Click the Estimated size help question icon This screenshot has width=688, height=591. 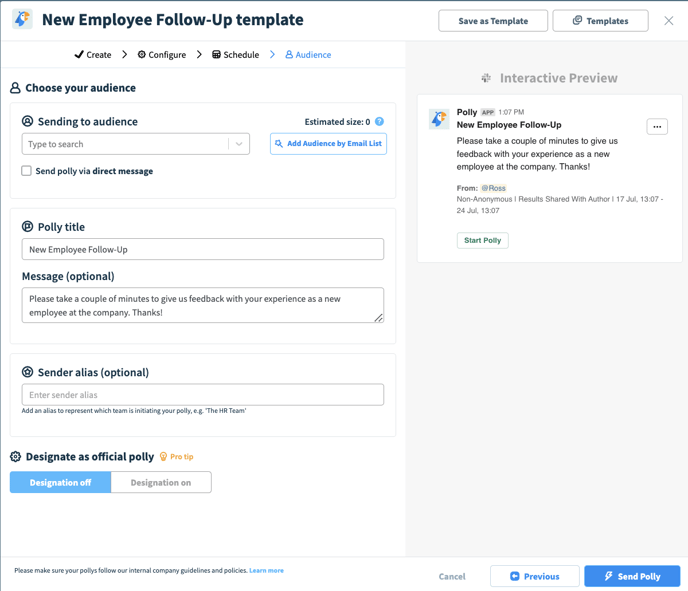380,122
